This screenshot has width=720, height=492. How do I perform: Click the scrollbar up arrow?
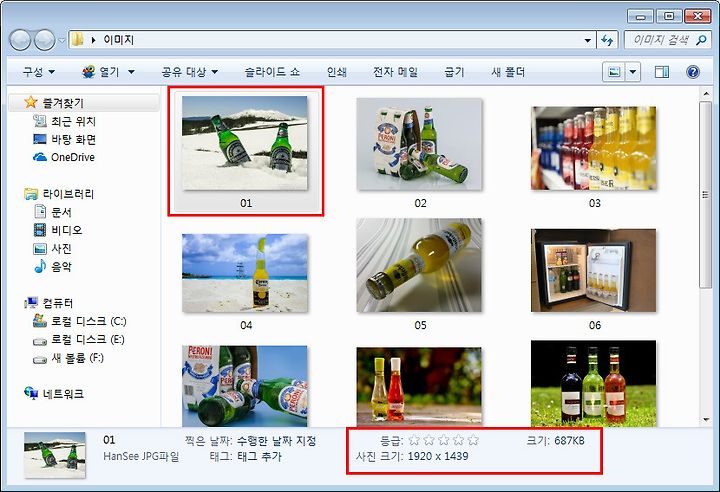pos(706,94)
